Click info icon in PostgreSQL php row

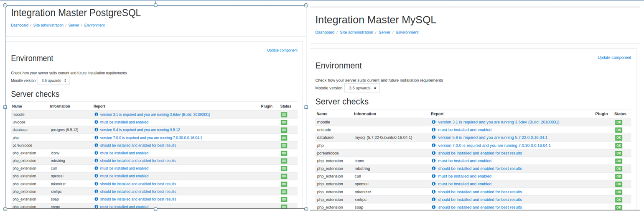(x=96, y=138)
